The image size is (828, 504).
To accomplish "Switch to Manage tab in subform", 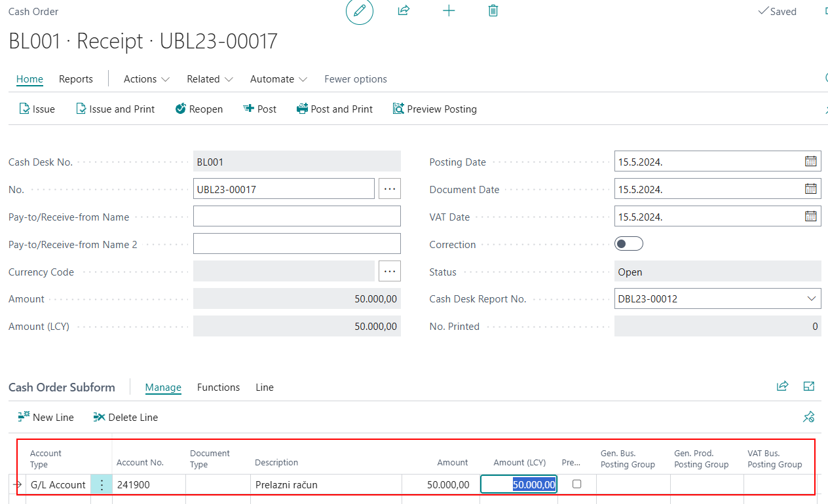I will [x=163, y=387].
